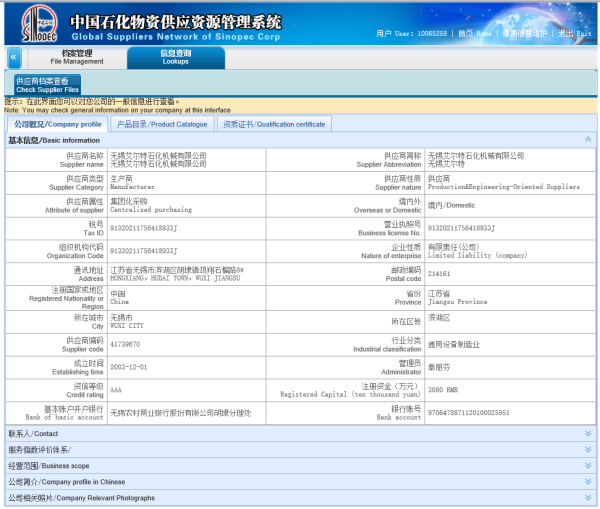600x509 pixels.
Task: Collapse the Basic information section
Action: click(x=587, y=140)
